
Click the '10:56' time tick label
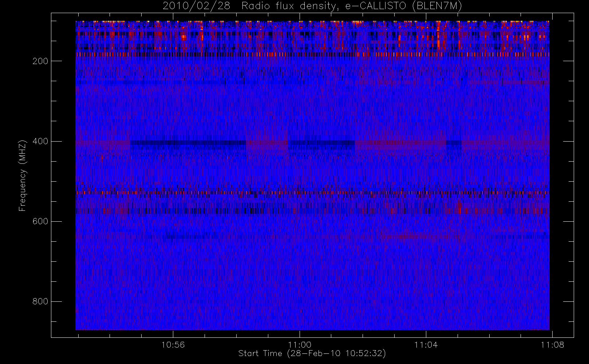pos(173,345)
